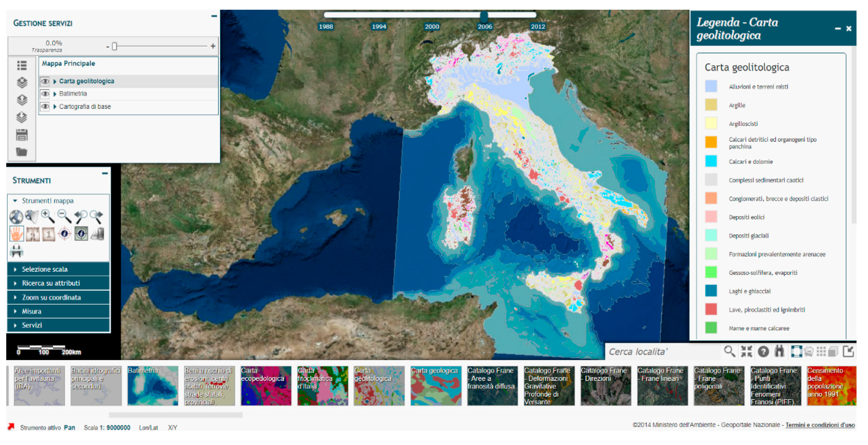Click the Trasparenza slider handle
The height and width of the screenshot is (445, 868).
[x=115, y=46]
